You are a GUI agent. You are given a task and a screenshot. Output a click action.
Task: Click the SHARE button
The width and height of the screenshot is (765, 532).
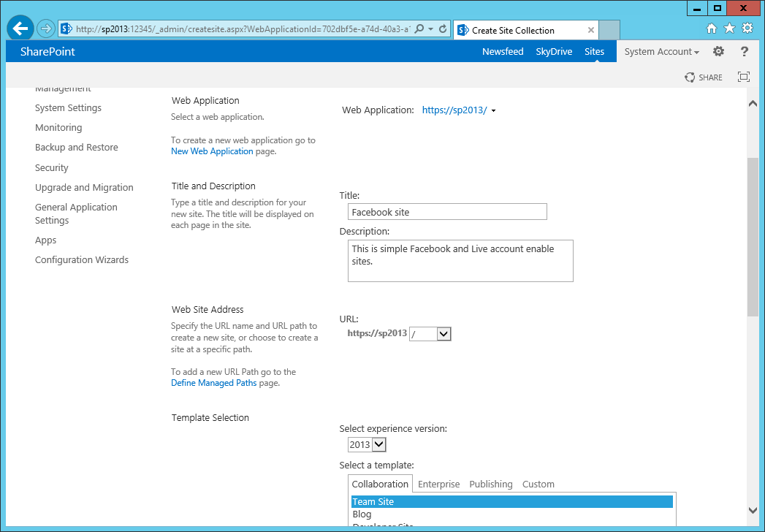tap(704, 77)
